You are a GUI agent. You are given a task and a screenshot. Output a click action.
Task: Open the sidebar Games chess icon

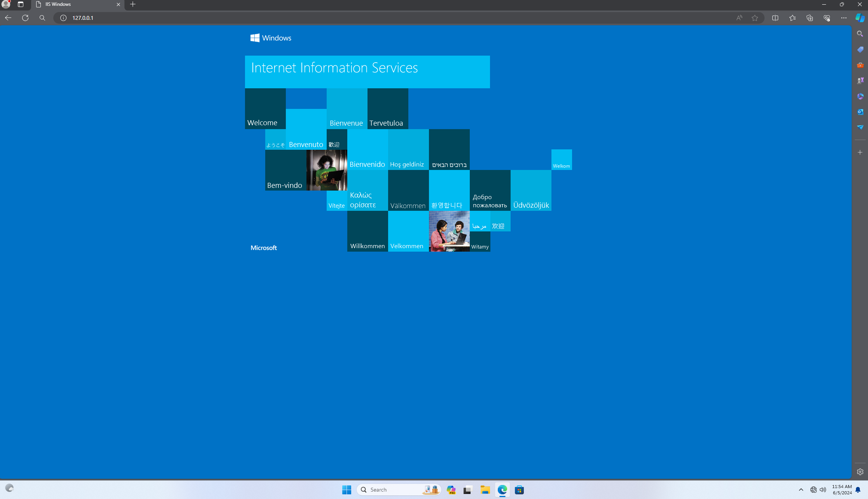[x=860, y=81]
